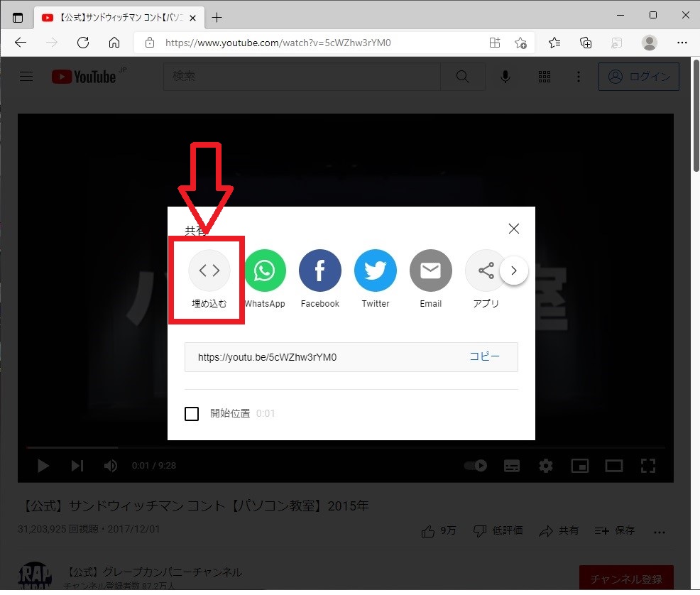This screenshot has height=595, width=700.
Task: Click the browser address bar URL
Action: pyautogui.click(x=278, y=43)
